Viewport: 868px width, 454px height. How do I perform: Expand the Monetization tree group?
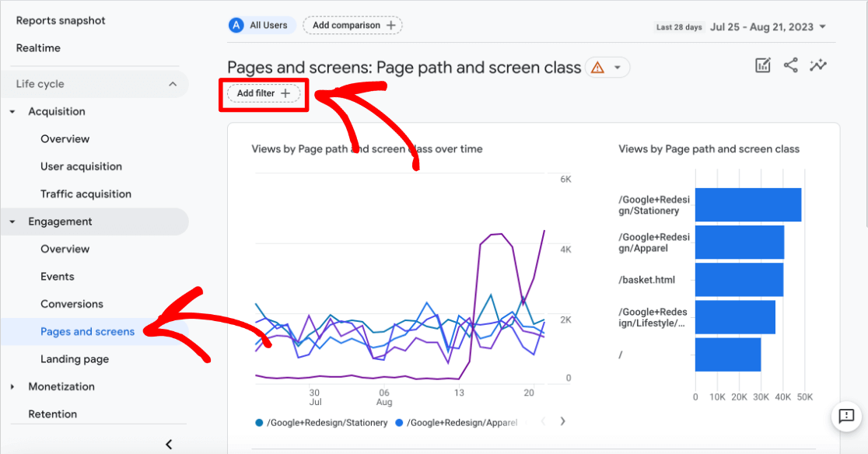click(12, 386)
